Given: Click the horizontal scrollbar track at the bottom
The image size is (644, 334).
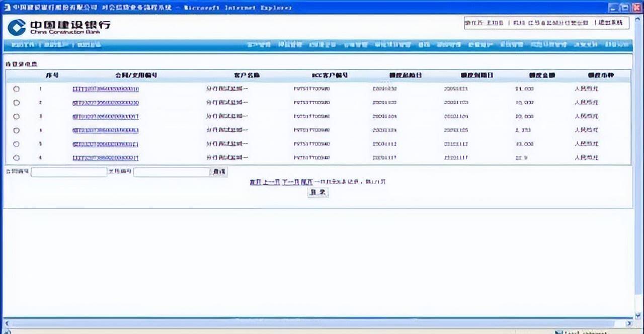Looking at the screenshot, I should point(317,323).
